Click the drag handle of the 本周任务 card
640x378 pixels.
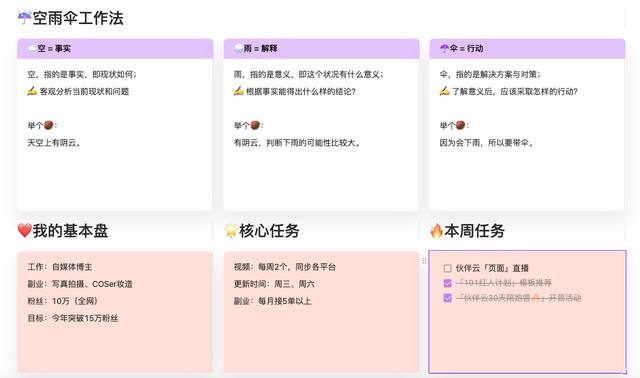pos(424,261)
